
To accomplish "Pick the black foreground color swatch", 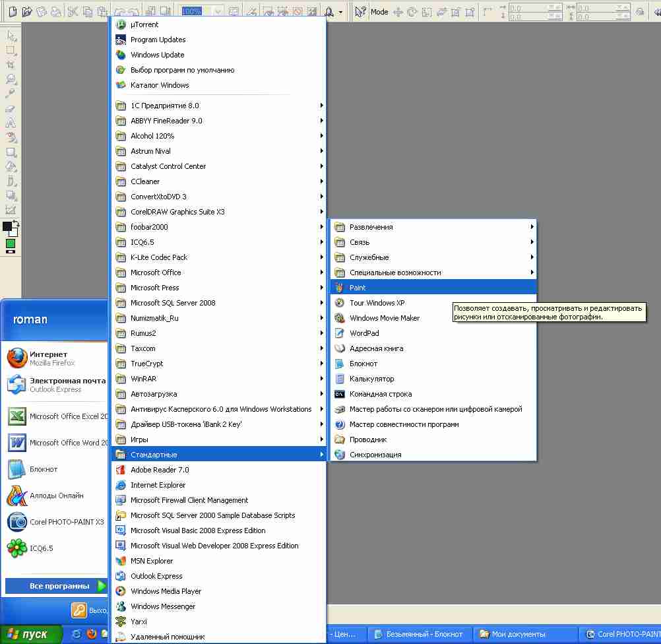I will click(7, 226).
